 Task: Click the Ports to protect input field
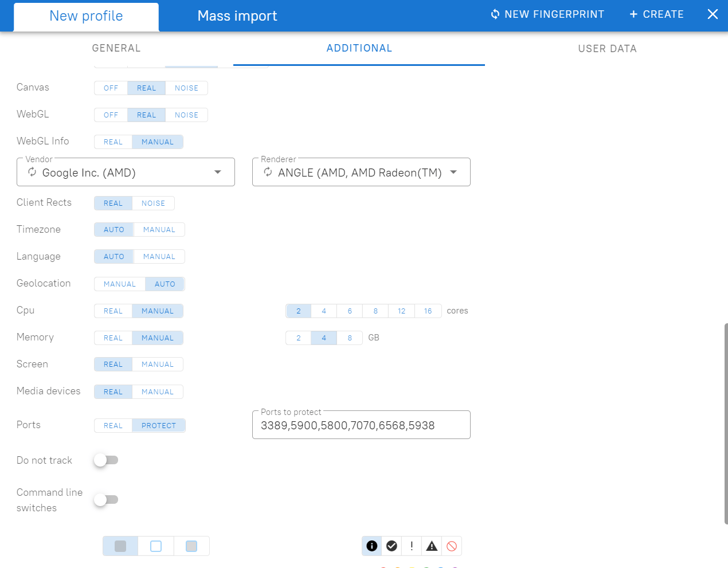[361, 425]
